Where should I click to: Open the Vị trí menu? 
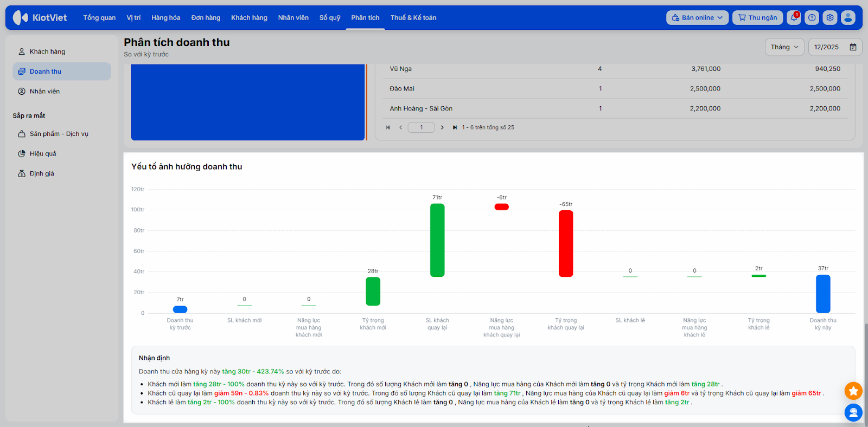pyautogui.click(x=133, y=17)
